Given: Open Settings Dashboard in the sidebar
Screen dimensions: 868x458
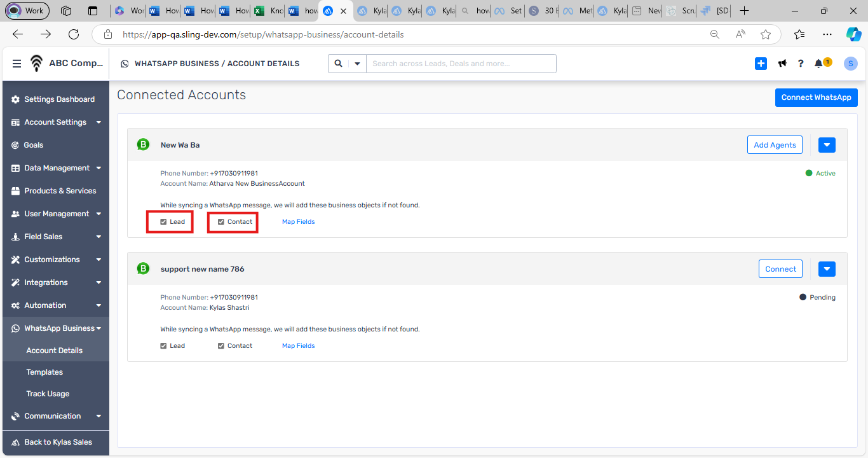Looking at the screenshot, I should tap(56, 99).
